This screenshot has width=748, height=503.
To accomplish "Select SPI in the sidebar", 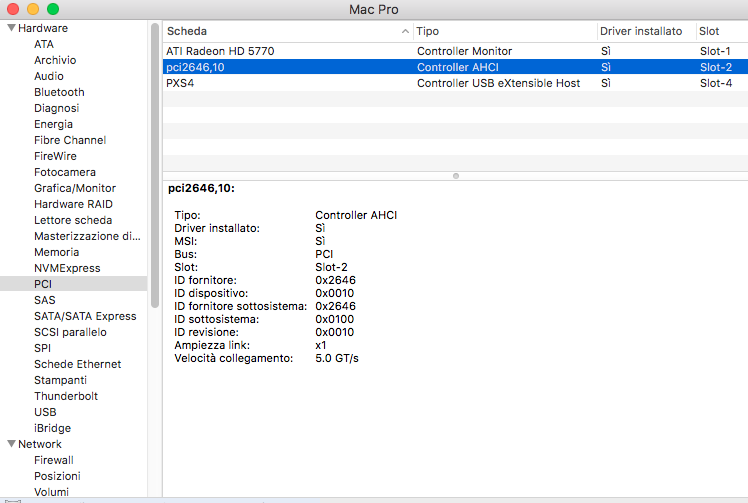I will (x=42, y=348).
